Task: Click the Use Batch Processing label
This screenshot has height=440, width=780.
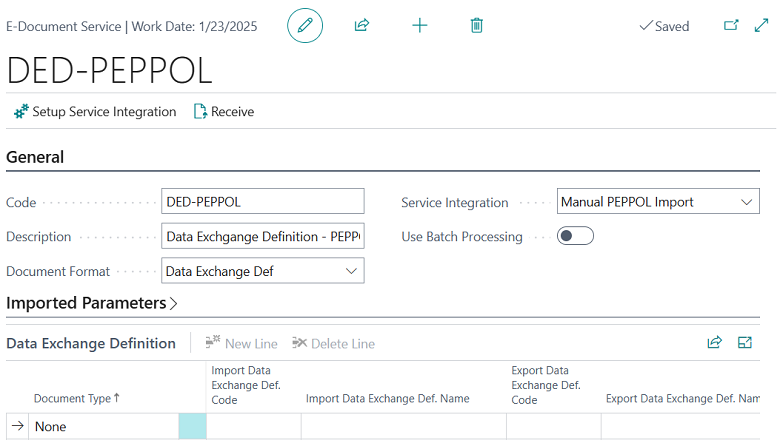Action: pos(462,237)
